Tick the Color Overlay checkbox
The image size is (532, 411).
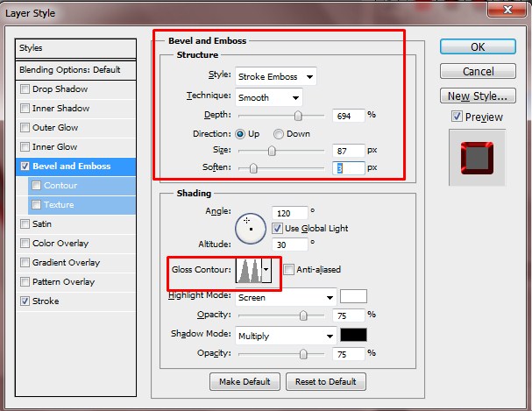[x=25, y=244]
